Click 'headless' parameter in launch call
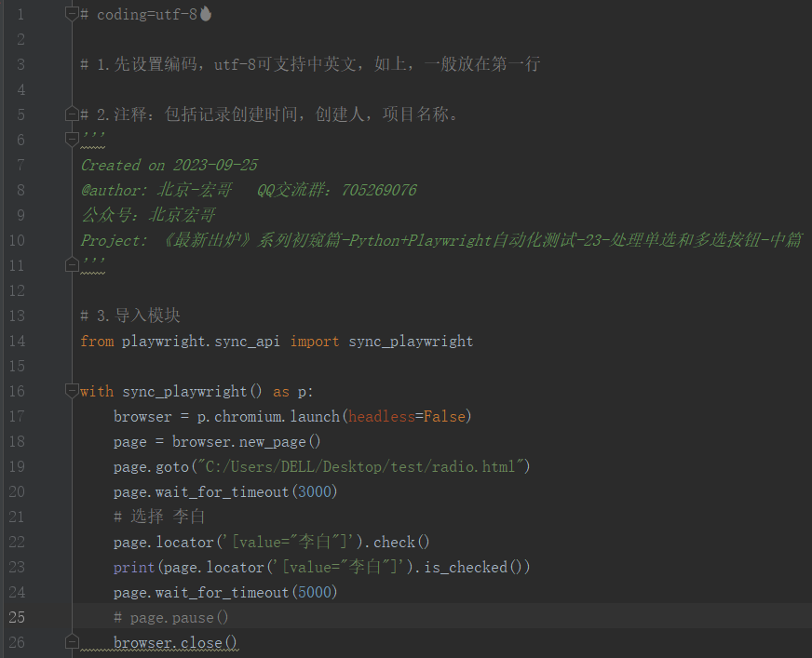812x658 pixels. pos(382,417)
